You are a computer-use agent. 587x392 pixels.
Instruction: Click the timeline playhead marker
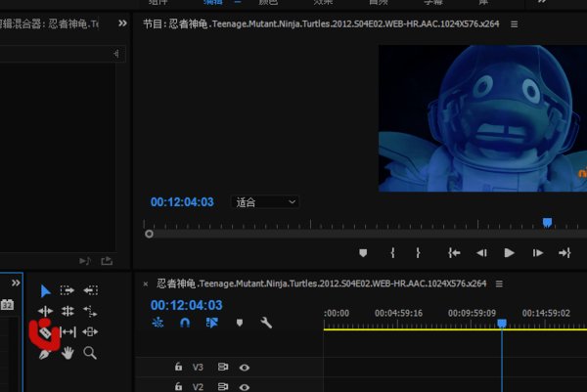(x=502, y=323)
